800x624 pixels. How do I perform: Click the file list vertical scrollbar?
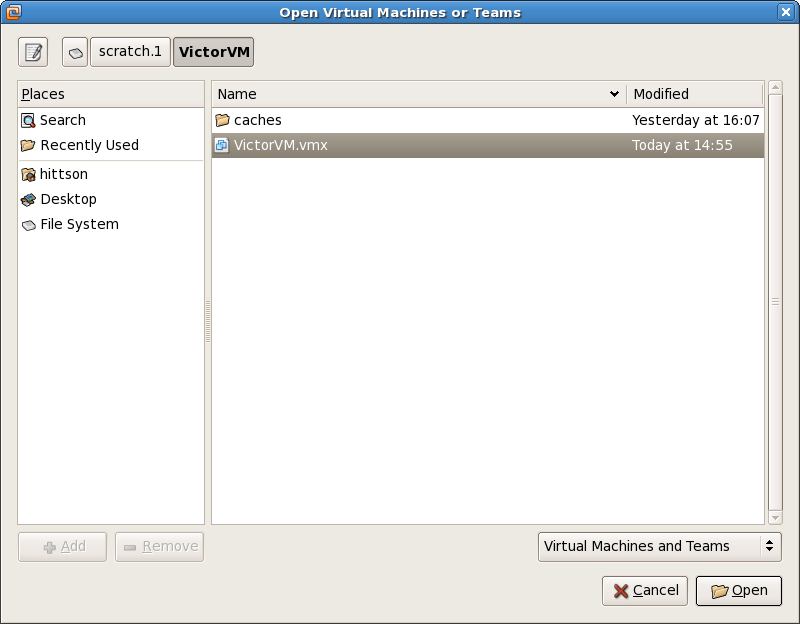coord(776,300)
